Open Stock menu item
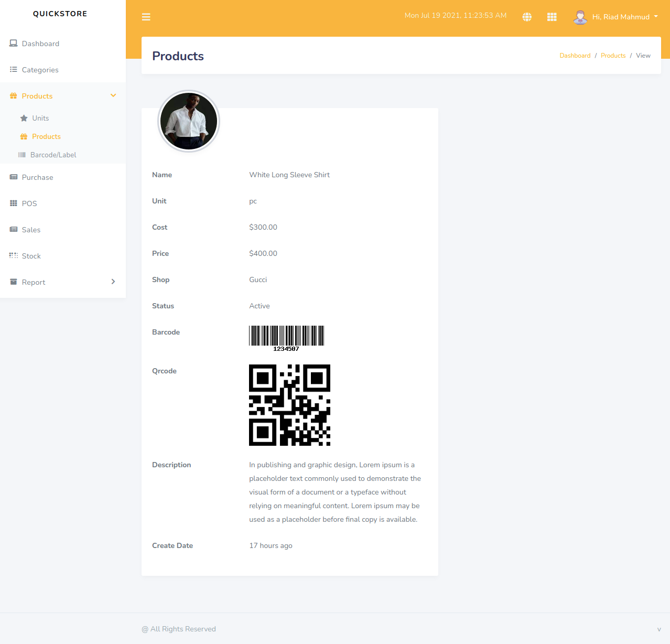 click(31, 256)
